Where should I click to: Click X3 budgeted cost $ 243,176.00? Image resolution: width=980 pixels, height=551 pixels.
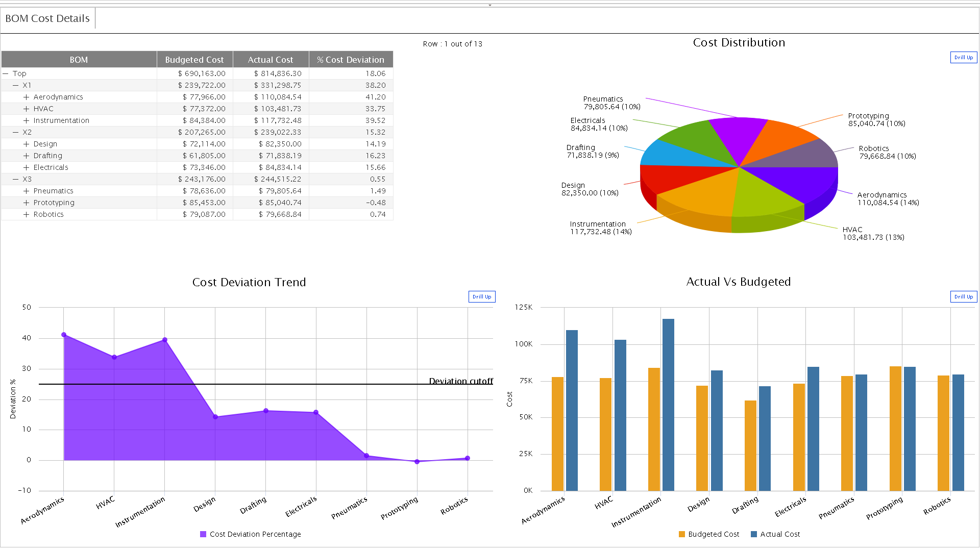click(202, 179)
